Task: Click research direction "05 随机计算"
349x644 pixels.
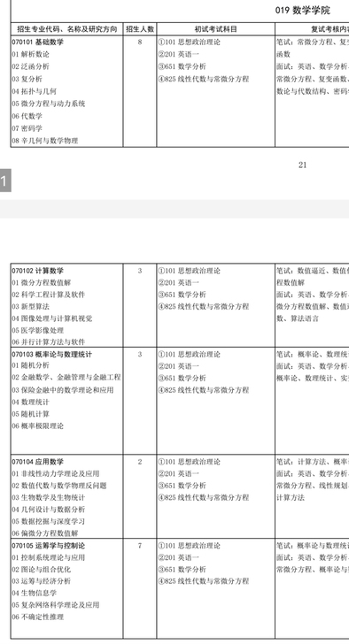Action: [x=30, y=414]
